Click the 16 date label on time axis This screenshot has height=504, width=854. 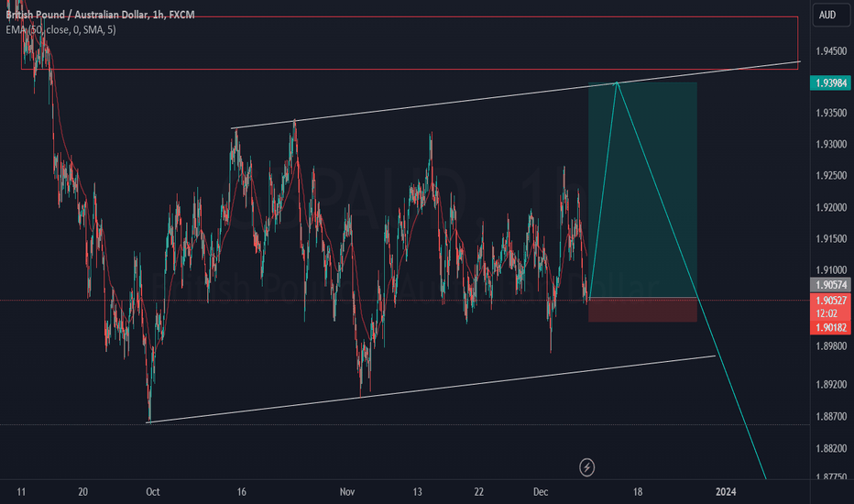241,491
